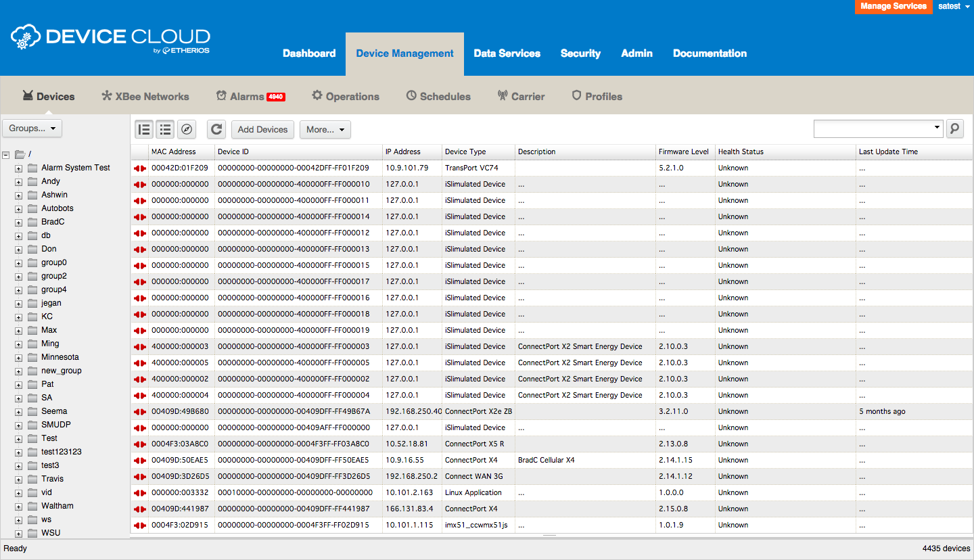Click status icon of Linux Application row
This screenshot has height=560, width=974.
[140, 492]
